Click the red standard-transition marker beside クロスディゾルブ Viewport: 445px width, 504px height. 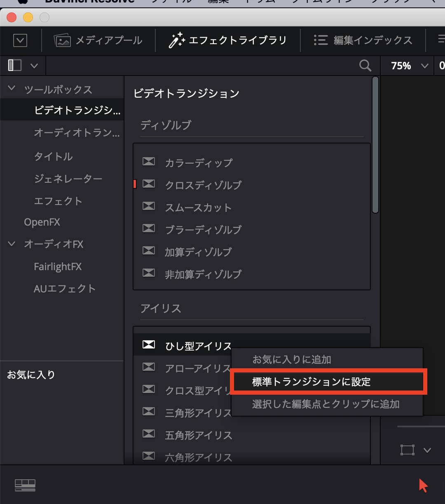pyautogui.click(x=135, y=184)
